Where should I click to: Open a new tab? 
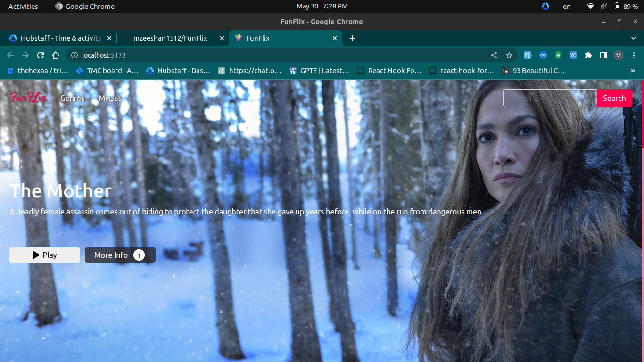[x=353, y=38]
